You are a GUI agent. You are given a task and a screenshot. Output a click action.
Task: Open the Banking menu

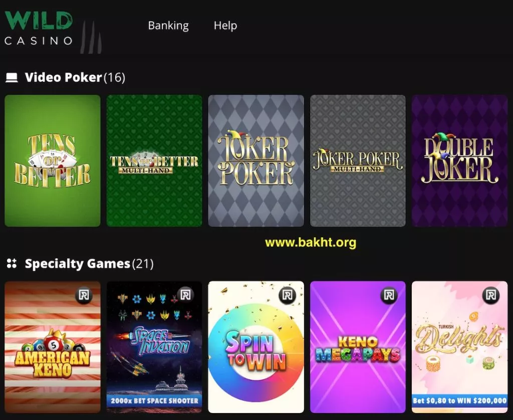(x=168, y=26)
